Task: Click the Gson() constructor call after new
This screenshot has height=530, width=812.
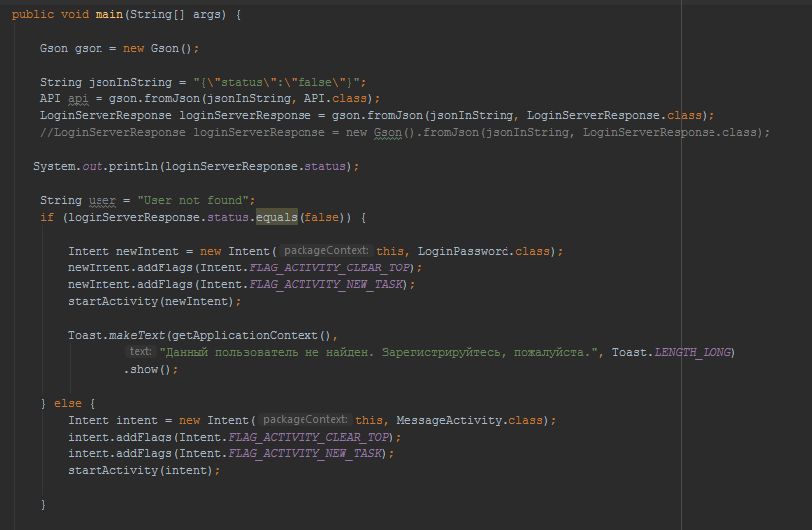Action: (x=171, y=48)
